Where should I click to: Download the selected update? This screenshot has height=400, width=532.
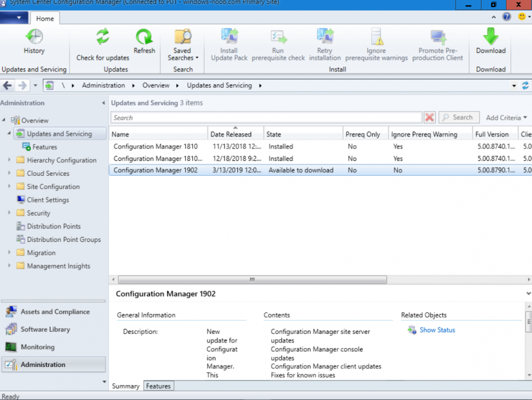491,41
